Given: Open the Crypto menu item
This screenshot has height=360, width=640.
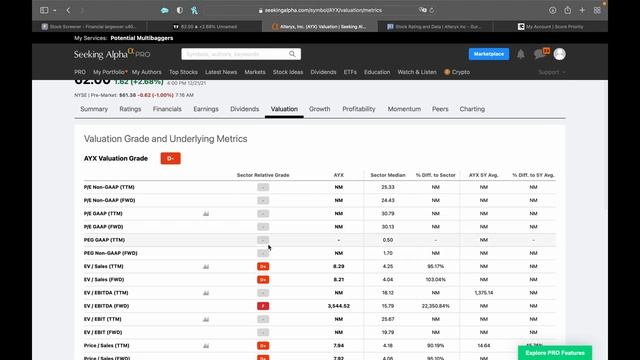Looking at the screenshot, I should coord(457,72).
